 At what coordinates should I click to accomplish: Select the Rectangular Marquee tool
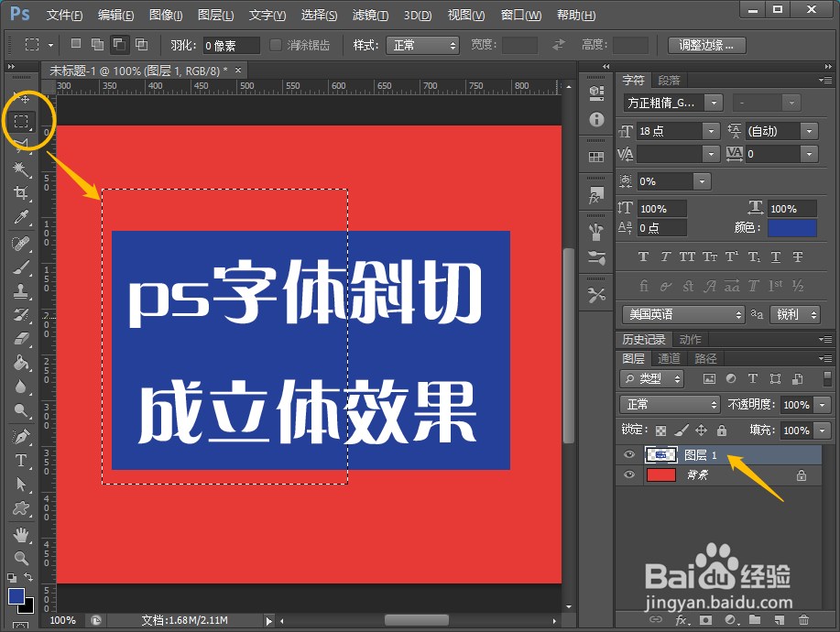(20, 120)
